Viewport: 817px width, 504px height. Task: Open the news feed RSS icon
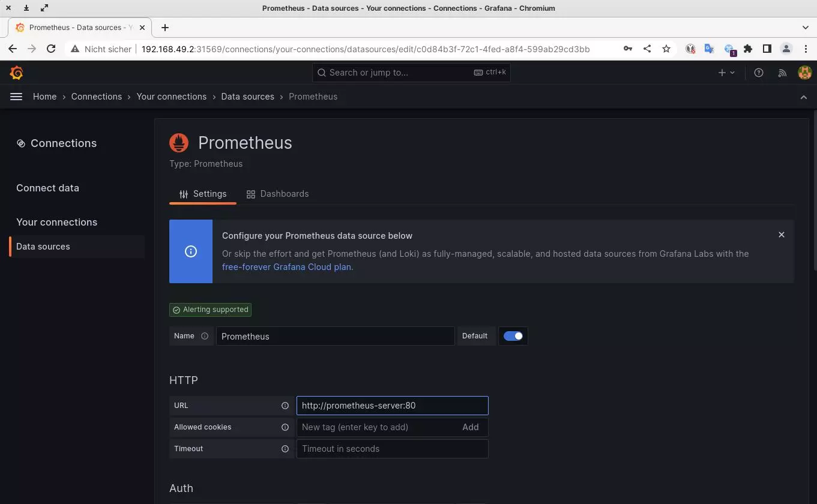click(782, 73)
